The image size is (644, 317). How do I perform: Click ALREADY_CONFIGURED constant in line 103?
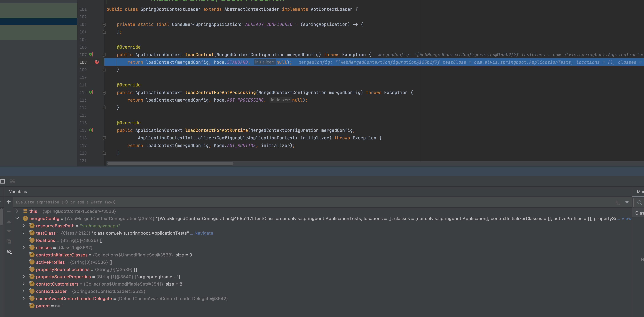click(269, 24)
